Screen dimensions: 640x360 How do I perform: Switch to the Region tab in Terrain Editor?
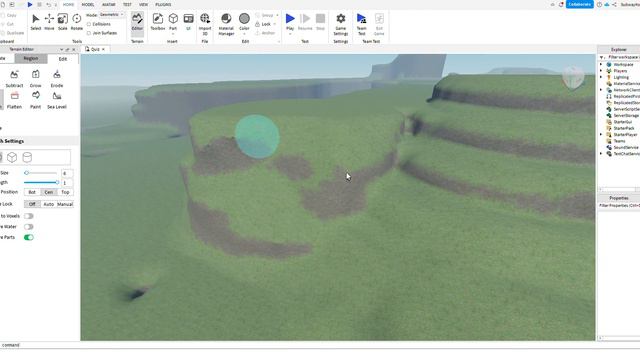point(31,59)
